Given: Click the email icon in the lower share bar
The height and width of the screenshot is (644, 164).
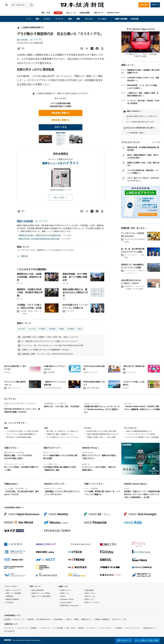Looking at the screenshot, I should point(82,211).
